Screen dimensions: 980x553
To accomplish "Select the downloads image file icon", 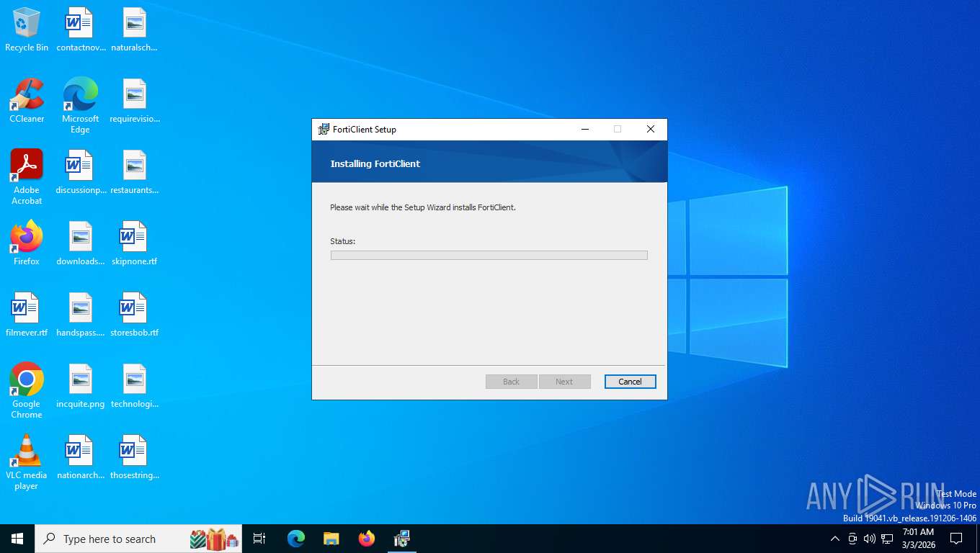I will coord(80,244).
